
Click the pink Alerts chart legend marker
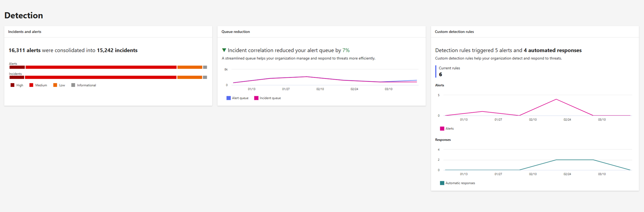point(442,129)
